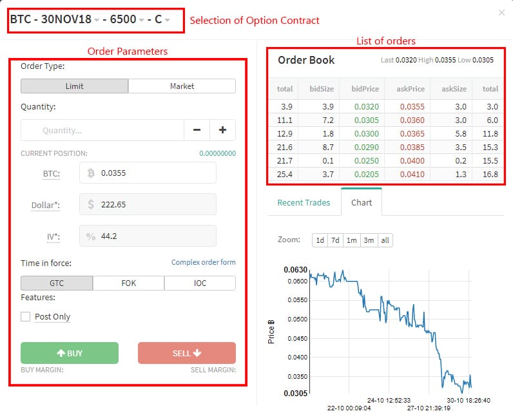This screenshot has width=513, height=420.
Task: Select GTC time in force
Action: coord(57,283)
